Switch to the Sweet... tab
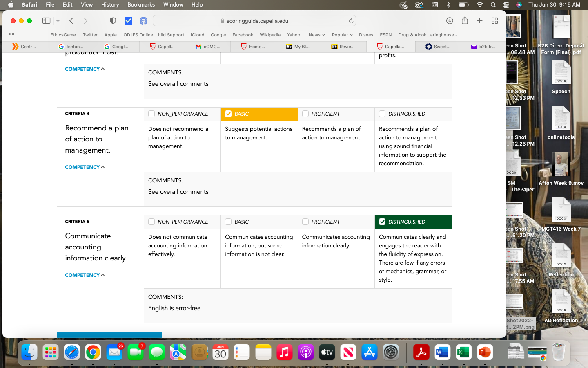 coord(438,47)
